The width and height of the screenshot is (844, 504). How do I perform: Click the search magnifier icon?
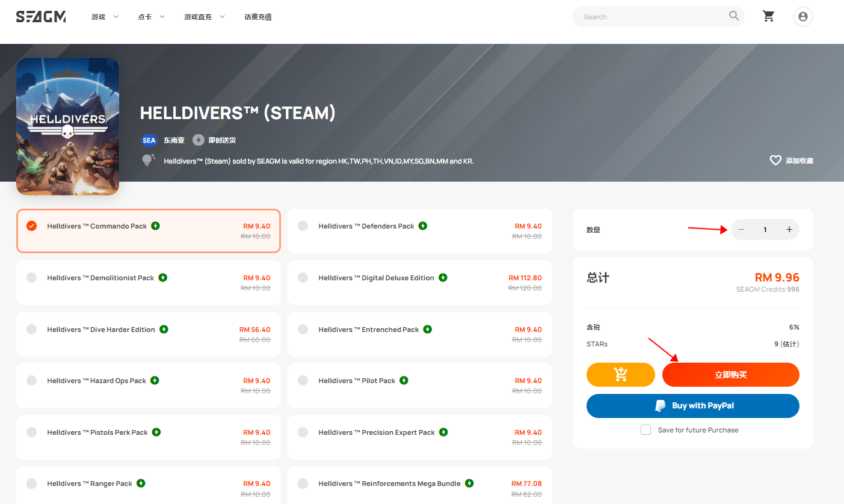tap(734, 16)
